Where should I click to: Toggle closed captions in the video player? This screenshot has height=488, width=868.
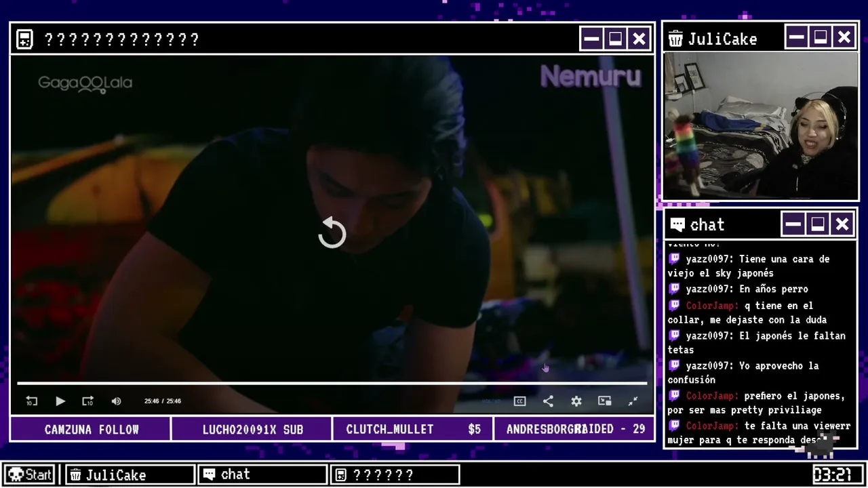tap(520, 401)
